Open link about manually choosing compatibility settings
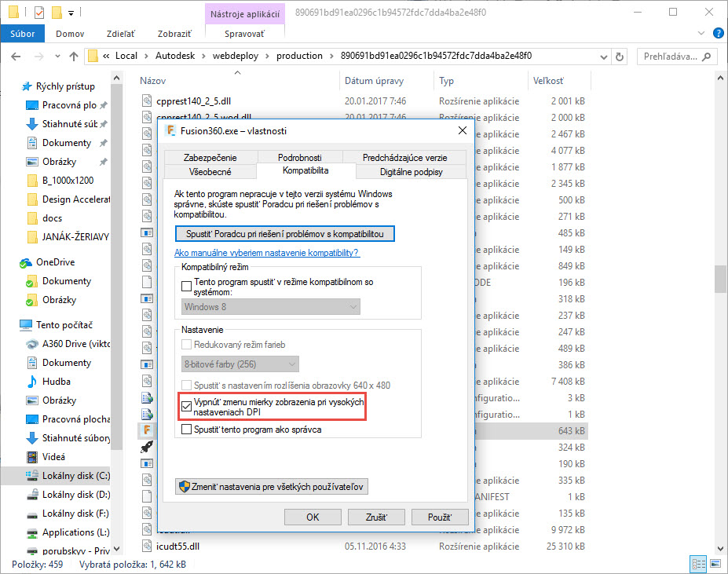Viewport: 728px width, 574px height. [267, 253]
